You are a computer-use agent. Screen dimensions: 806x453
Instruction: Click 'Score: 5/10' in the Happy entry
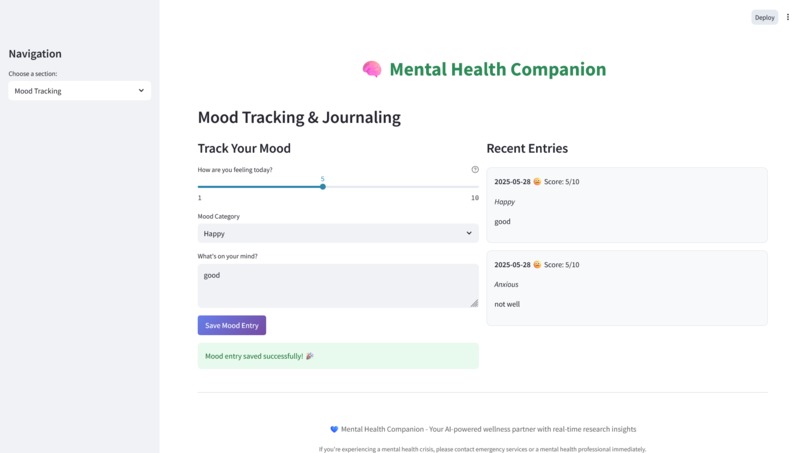coord(561,182)
